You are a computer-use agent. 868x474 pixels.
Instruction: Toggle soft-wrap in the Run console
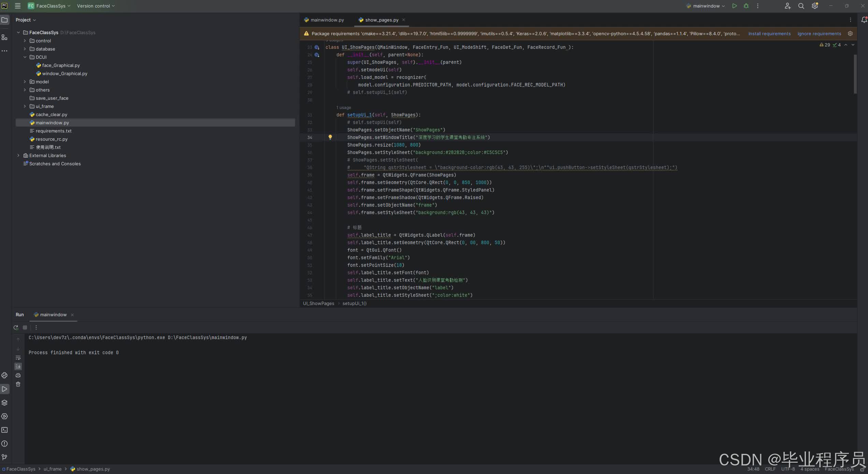tap(18, 358)
